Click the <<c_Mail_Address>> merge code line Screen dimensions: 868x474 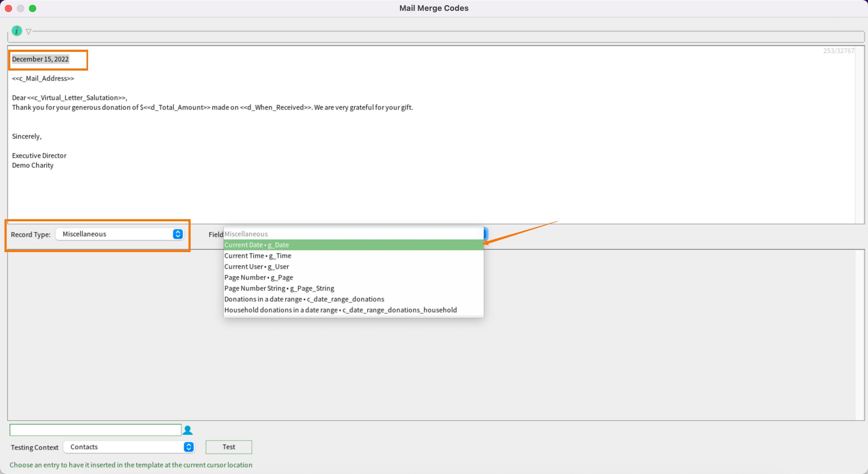click(43, 78)
